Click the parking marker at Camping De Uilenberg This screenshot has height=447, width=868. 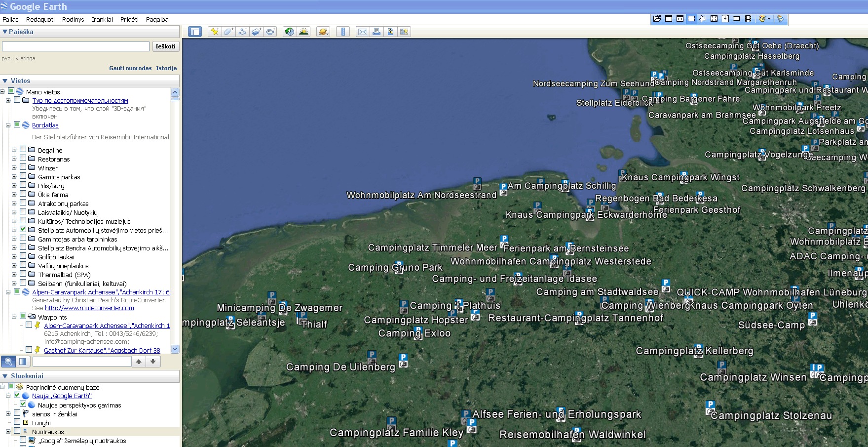click(x=403, y=360)
